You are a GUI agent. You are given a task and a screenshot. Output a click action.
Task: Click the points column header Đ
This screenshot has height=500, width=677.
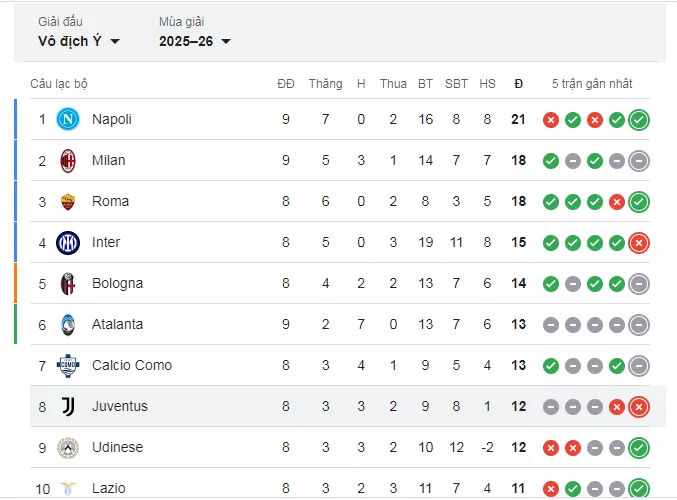click(518, 84)
